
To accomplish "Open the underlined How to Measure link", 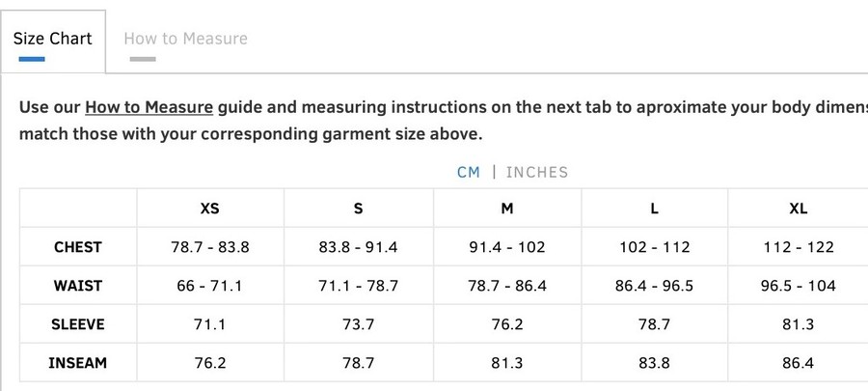I will tap(149, 107).
